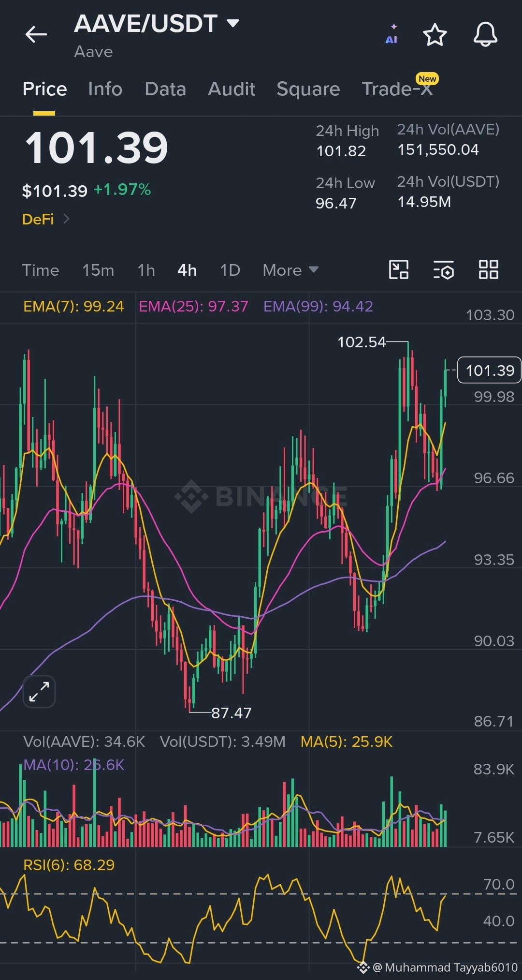
Task: Tap the 24h Vol(AAVE) value 151,550.04
Action: click(438, 149)
